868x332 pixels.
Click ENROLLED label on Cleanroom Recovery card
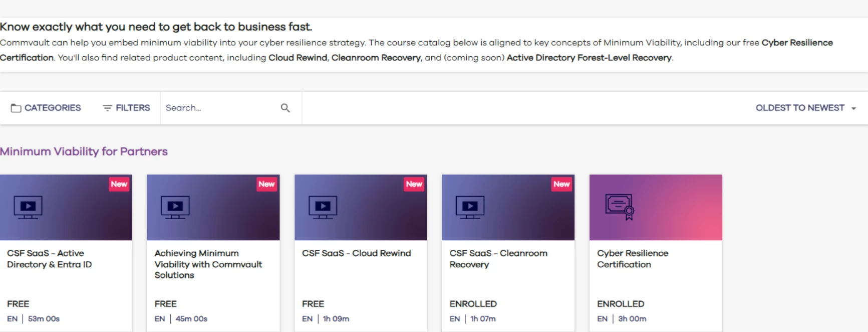[x=473, y=304]
